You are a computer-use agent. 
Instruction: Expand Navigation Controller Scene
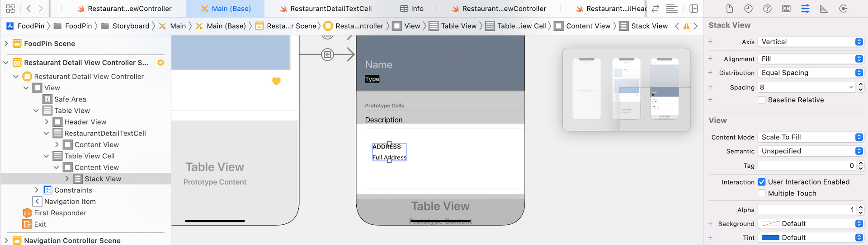(x=6, y=240)
